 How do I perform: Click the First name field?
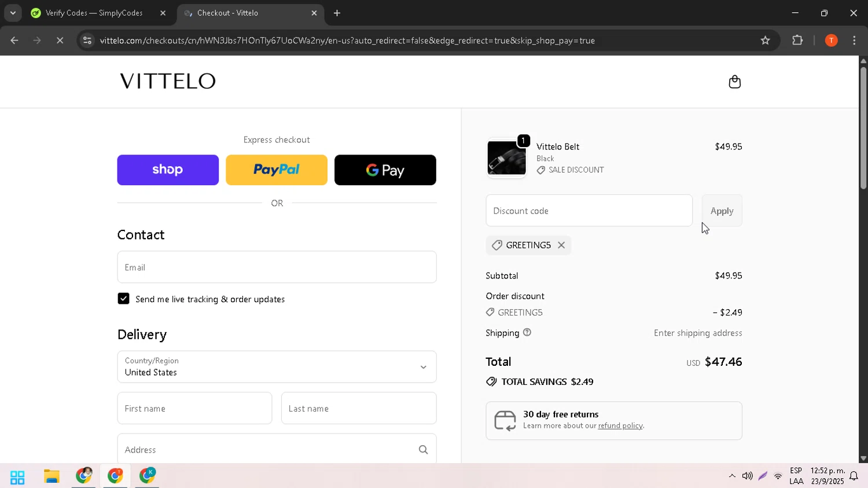pyautogui.click(x=194, y=408)
